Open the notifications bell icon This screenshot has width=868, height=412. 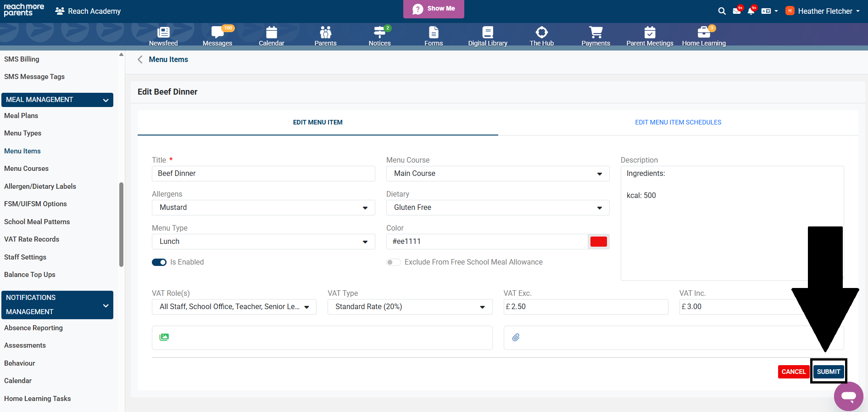[x=751, y=11]
